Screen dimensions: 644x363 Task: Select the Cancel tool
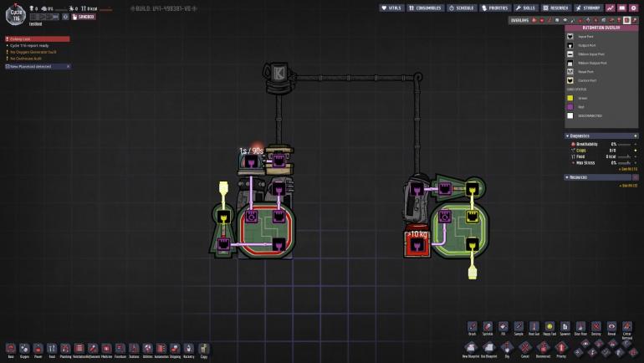pos(525,349)
